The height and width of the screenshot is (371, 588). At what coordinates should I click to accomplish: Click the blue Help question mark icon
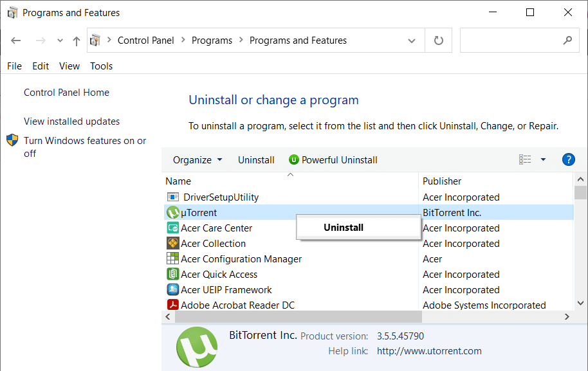(x=568, y=159)
